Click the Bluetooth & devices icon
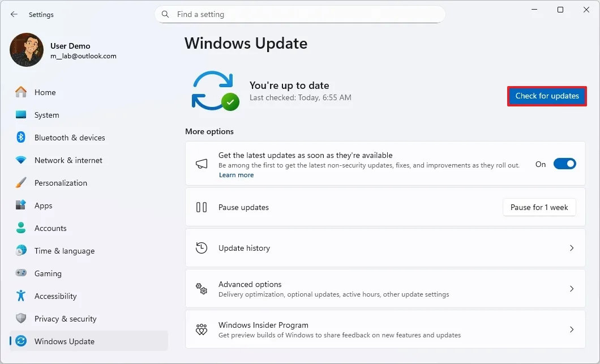 click(x=21, y=138)
